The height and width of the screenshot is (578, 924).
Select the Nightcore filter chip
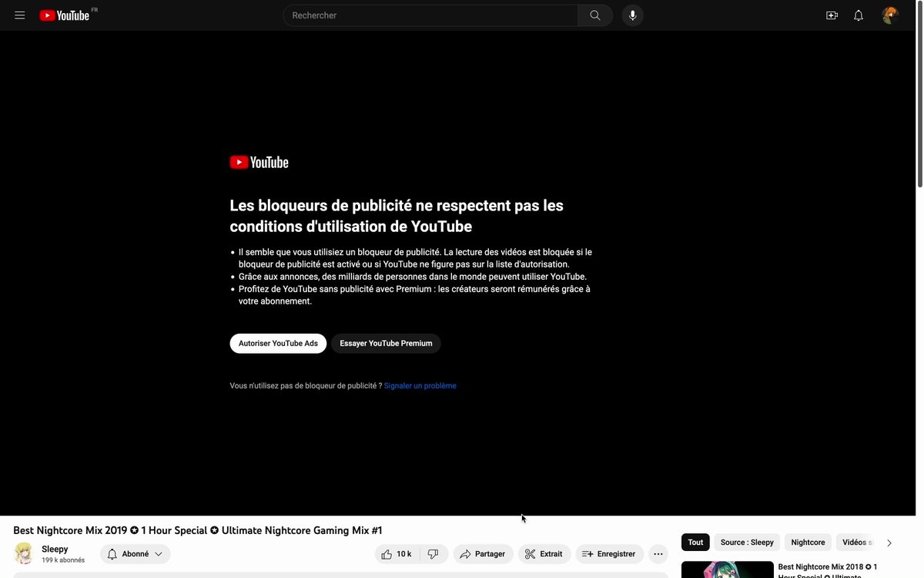tap(808, 543)
